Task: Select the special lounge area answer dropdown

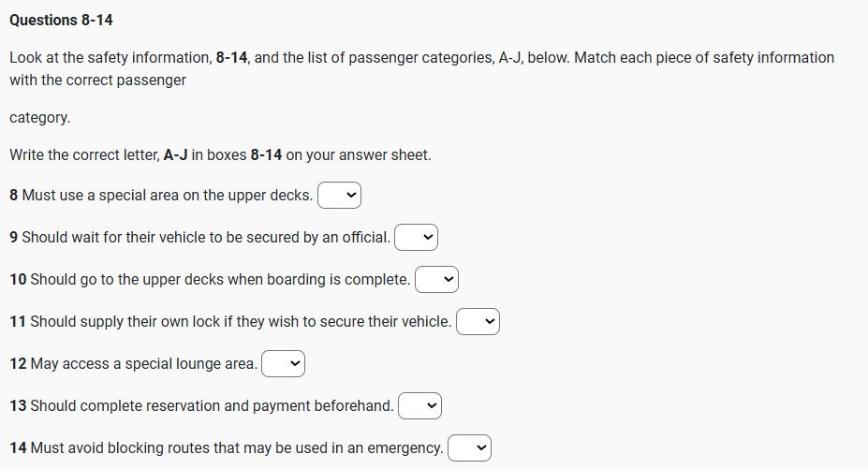Action: (284, 364)
